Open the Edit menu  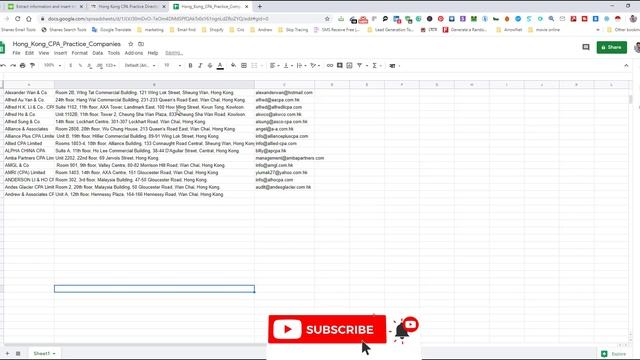tap(29, 53)
